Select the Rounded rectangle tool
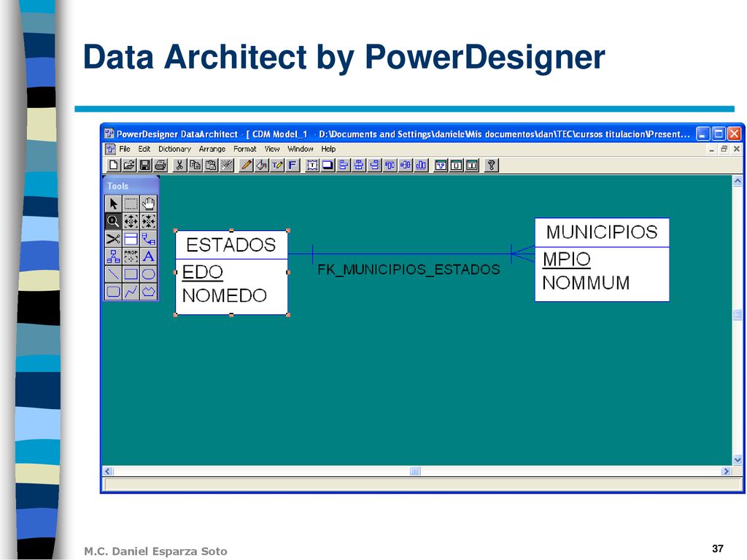This screenshot has height=560, width=747. (x=113, y=292)
